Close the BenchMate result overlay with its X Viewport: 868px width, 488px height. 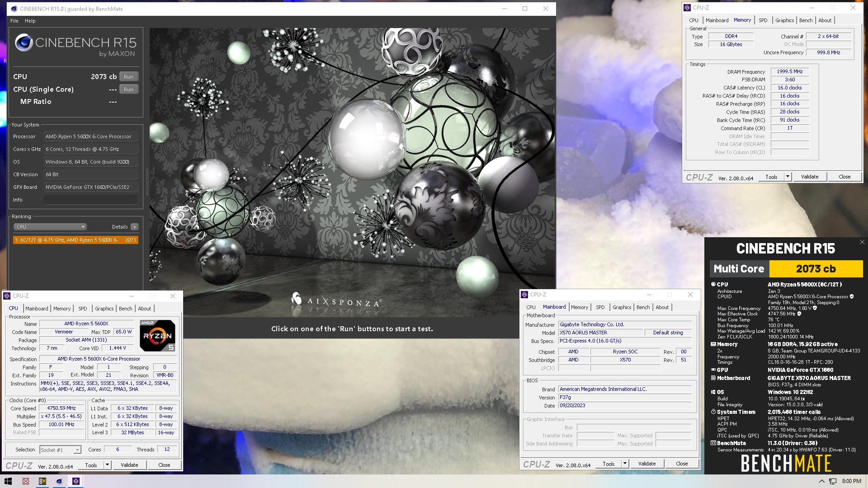(x=862, y=242)
